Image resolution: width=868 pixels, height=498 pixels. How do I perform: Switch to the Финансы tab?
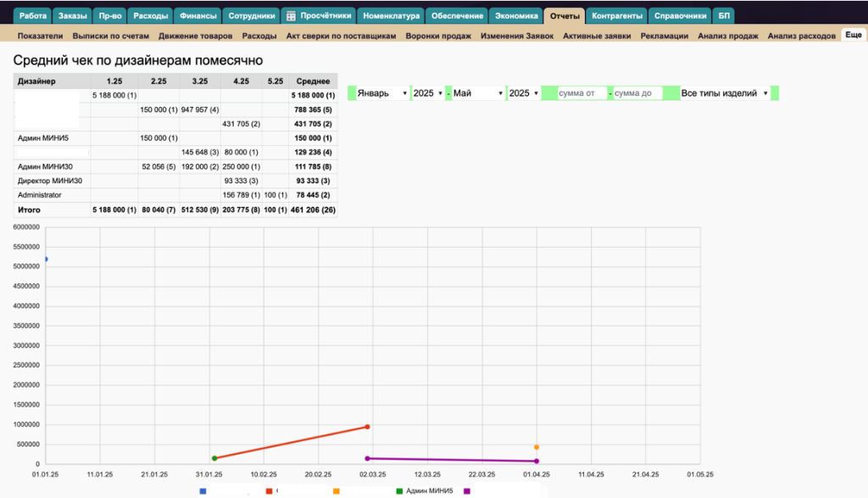198,15
